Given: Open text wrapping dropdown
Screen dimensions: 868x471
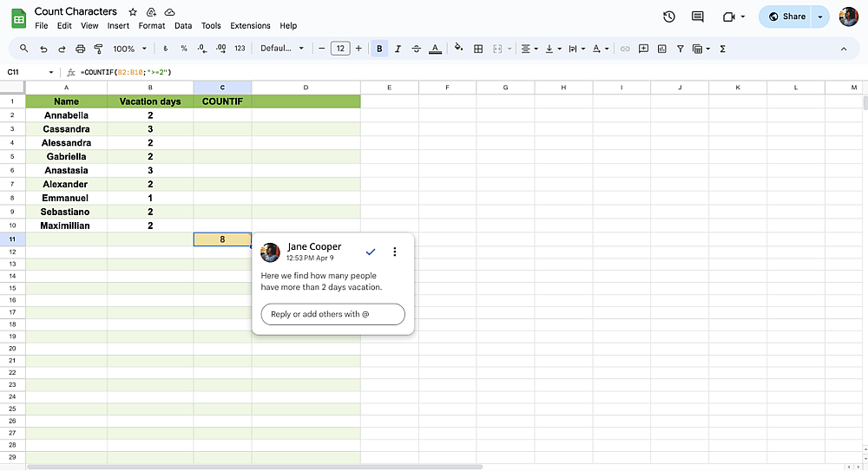Looking at the screenshot, I should [577, 49].
